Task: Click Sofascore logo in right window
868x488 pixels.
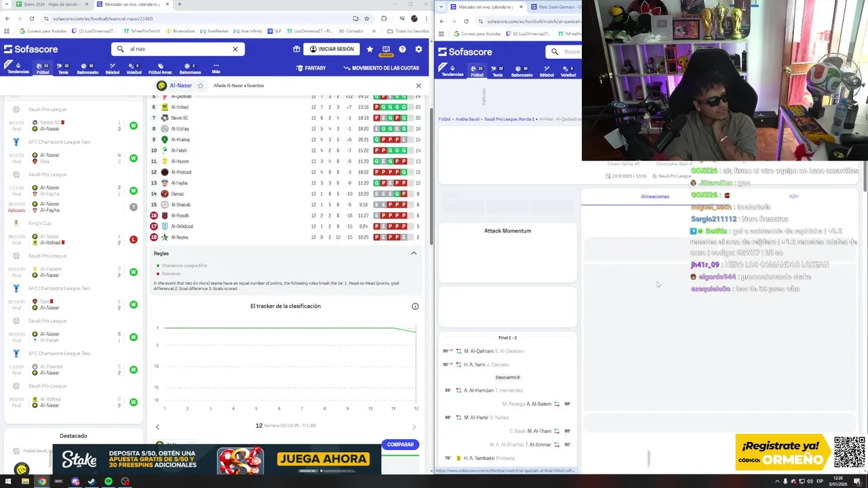Action: [x=465, y=52]
